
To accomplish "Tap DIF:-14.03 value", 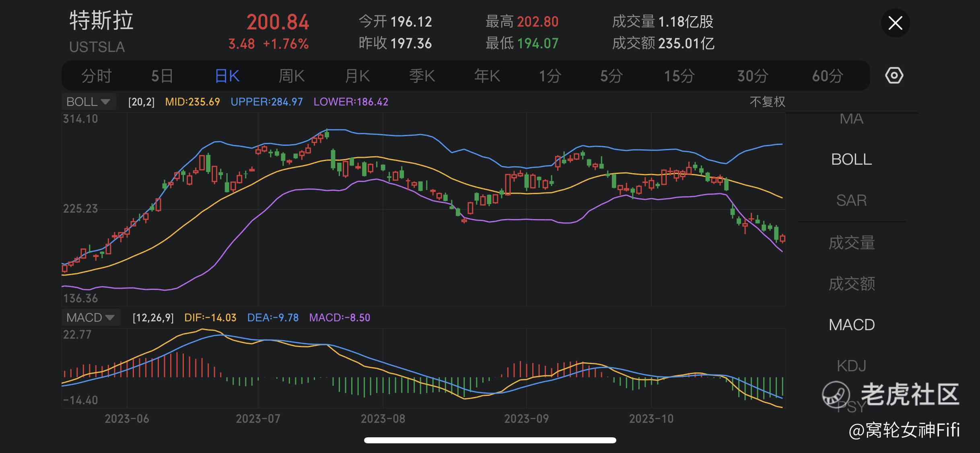I will [x=210, y=318].
